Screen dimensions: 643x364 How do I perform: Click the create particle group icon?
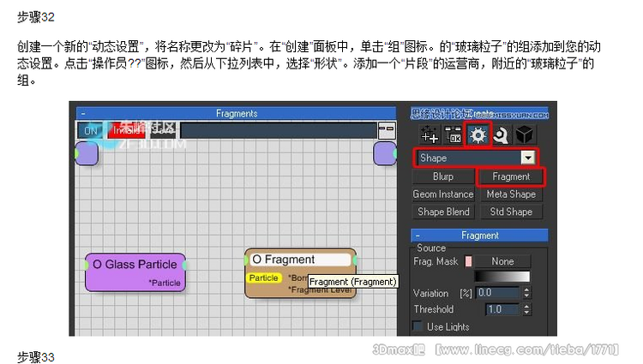click(x=430, y=134)
